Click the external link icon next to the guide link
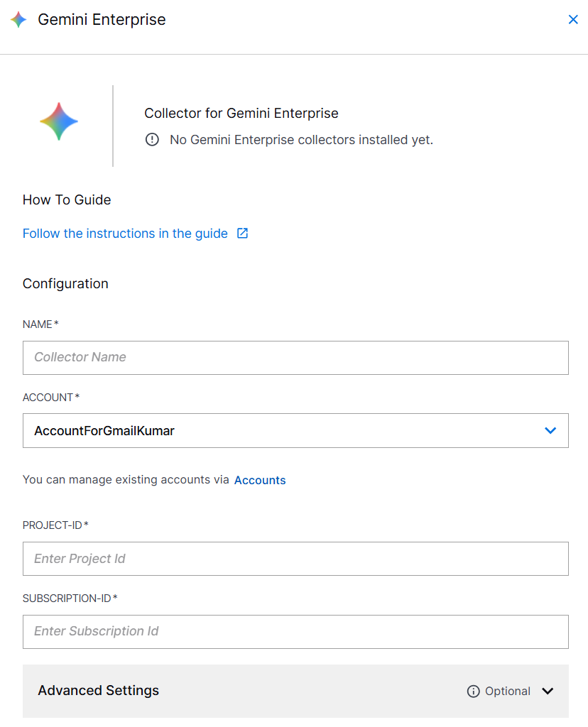Viewport: 588px width, 727px height. click(x=242, y=233)
